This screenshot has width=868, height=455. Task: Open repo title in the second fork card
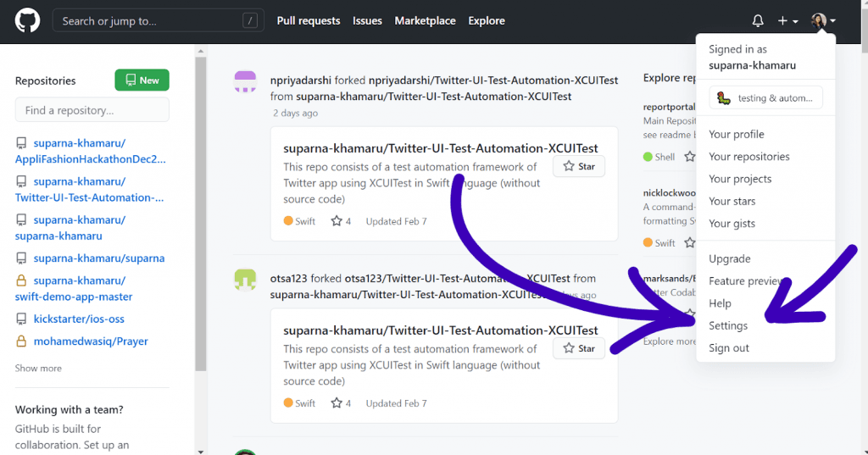[x=441, y=330]
